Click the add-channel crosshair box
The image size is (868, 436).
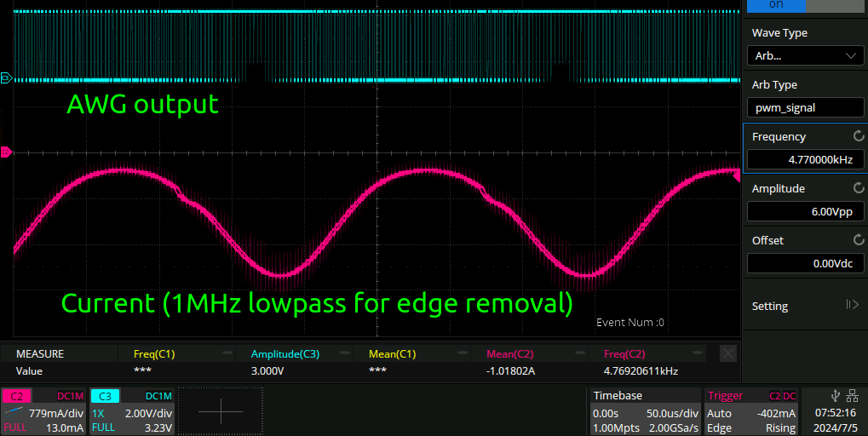point(220,411)
